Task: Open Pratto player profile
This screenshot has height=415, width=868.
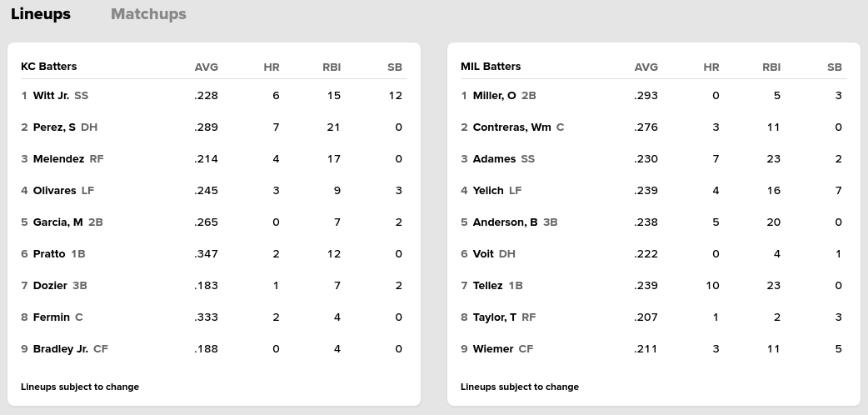Action: coord(49,254)
